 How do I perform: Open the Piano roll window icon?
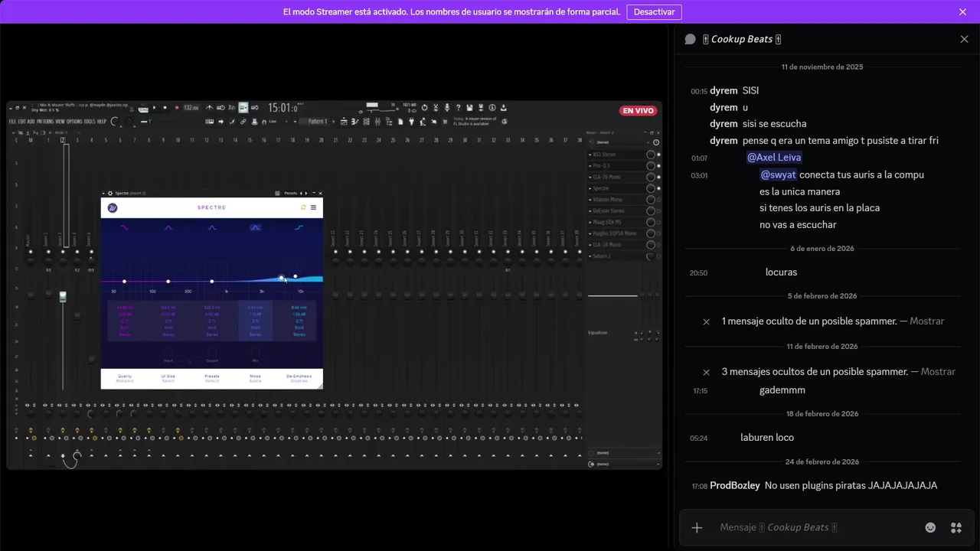coord(355,122)
